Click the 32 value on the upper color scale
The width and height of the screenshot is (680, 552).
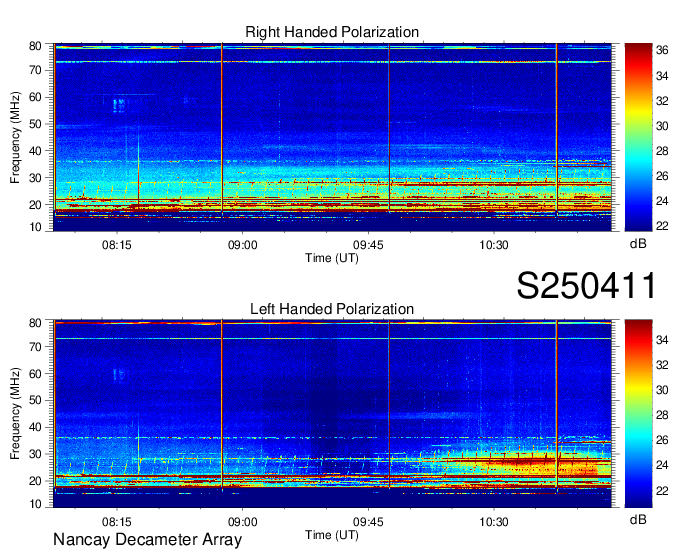coord(662,101)
